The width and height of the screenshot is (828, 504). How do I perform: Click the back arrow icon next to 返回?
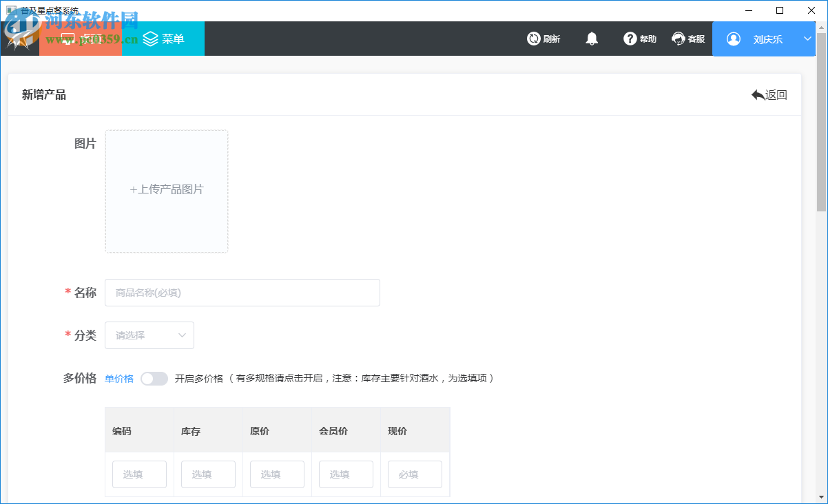758,94
